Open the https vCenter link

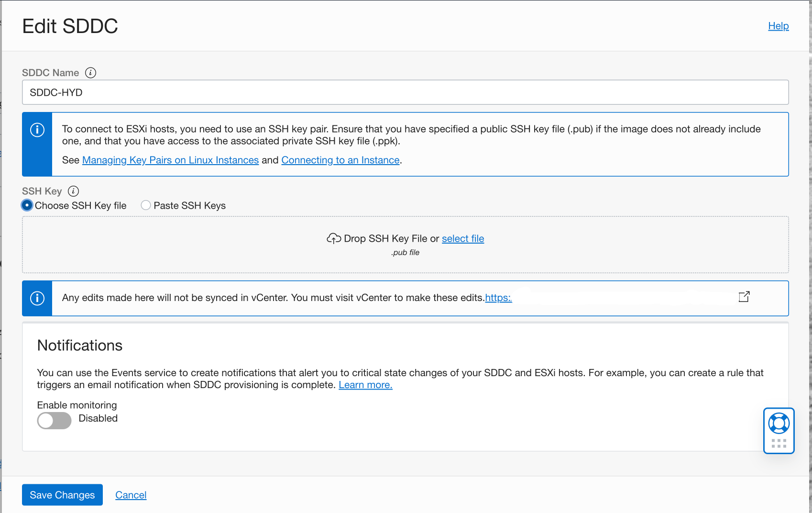pos(498,298)
